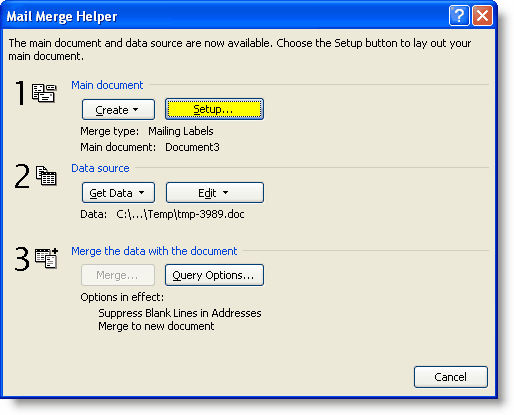Select the Data source section heading
This screenshot has height=415, width=514.
pos(100,168)
